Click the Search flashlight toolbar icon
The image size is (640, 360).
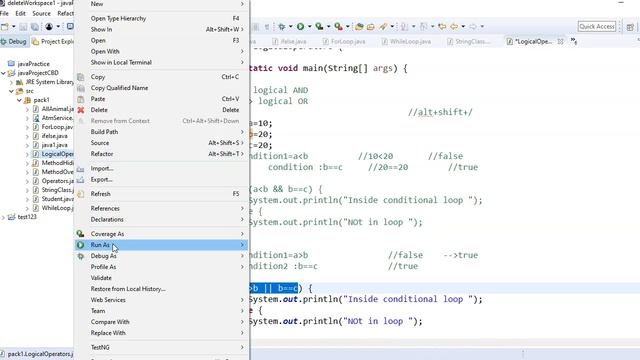(383, 27)
